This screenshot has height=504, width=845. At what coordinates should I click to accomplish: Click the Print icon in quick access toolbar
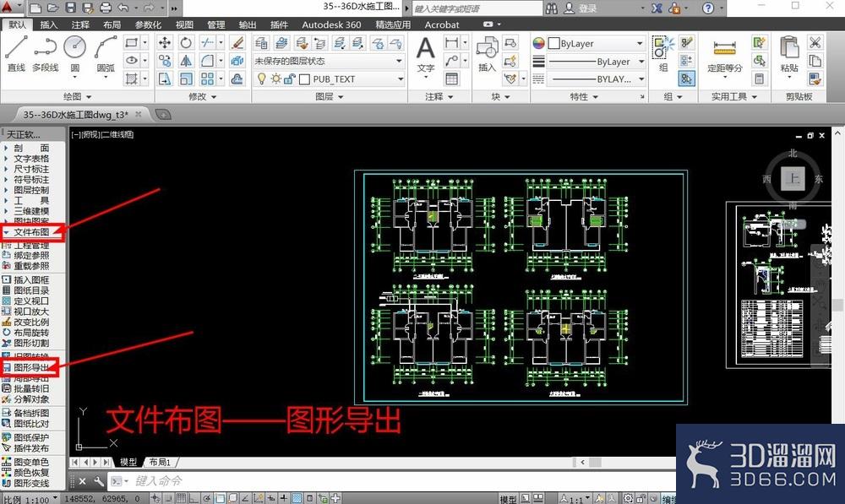[106, 8]
